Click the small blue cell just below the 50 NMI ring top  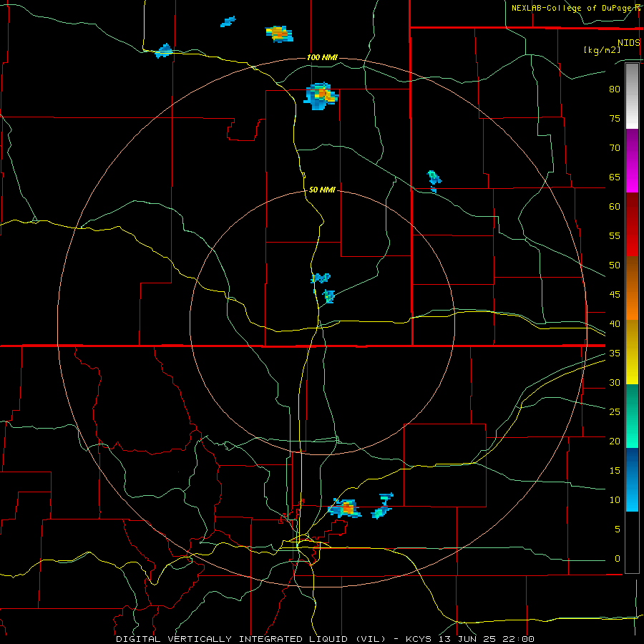(321, 278)
